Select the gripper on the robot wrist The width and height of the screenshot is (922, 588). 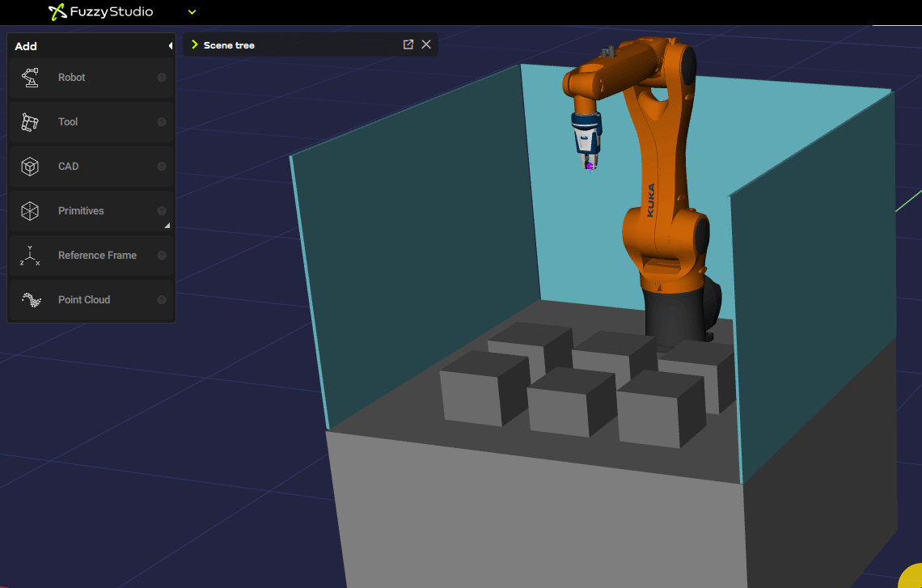coord(587,141)
